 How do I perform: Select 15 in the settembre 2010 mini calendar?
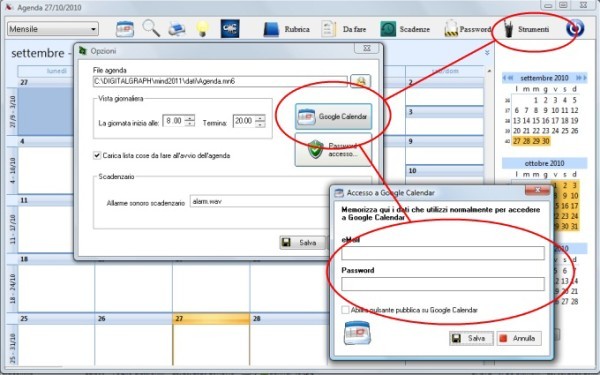coord(536,121)
